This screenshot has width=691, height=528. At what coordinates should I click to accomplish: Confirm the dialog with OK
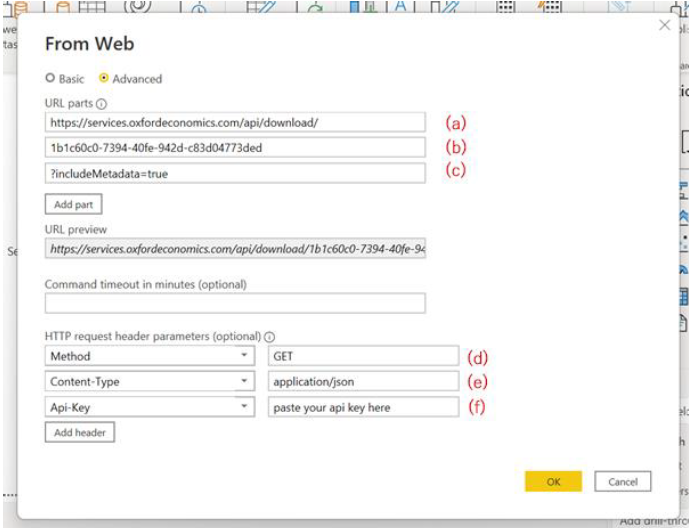click(553, 481)
